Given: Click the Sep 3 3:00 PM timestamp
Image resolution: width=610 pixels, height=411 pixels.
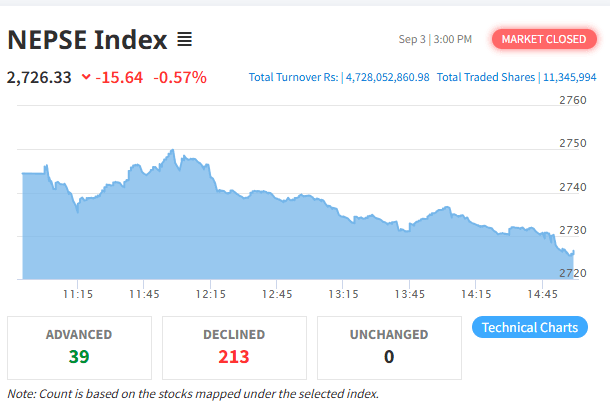Looking at the screenshot, I should pyautogui.click(x=435, y=39).
